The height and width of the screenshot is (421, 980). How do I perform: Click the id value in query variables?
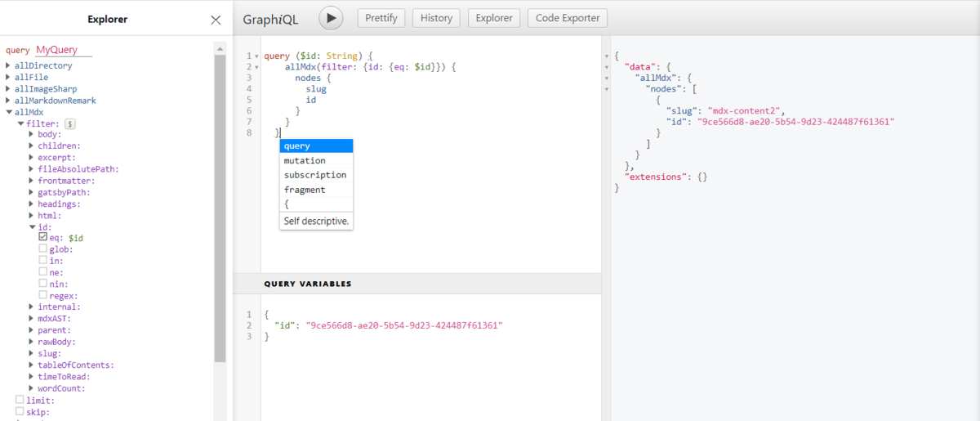tap(404, 325)
